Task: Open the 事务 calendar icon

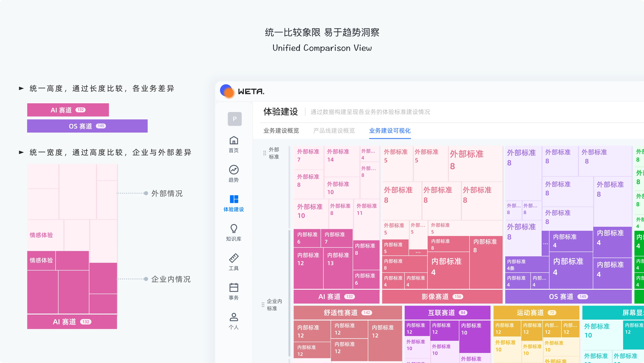Action: [234, 288]
